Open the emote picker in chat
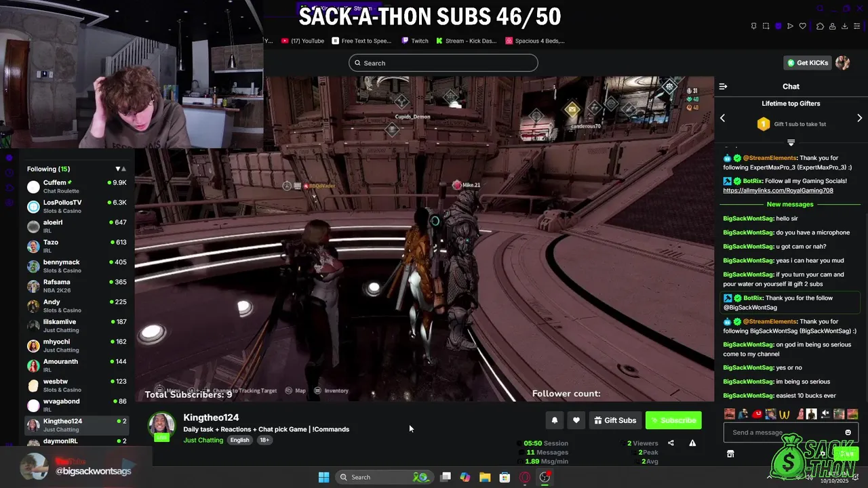868x488 pixels. pyautogui.click(x=848, y=432)
